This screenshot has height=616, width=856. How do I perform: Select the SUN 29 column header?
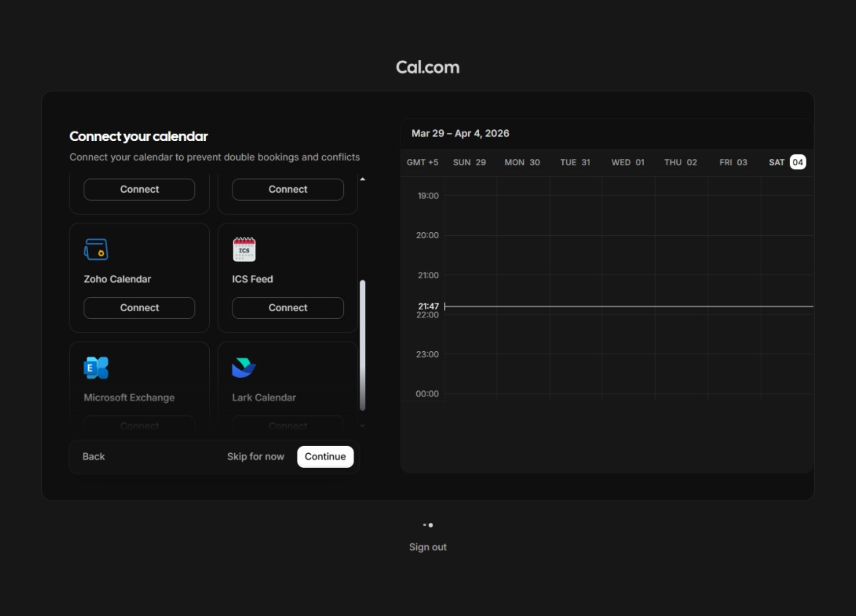point(470,163)
